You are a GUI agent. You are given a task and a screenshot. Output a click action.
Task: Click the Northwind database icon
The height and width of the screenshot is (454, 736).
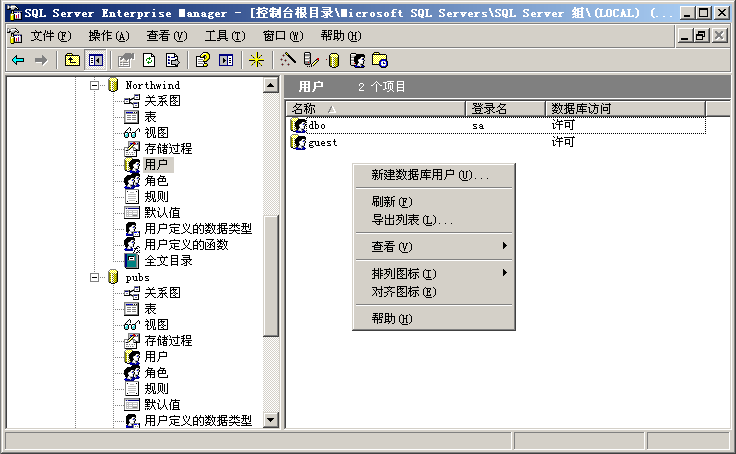click(113, 85)
